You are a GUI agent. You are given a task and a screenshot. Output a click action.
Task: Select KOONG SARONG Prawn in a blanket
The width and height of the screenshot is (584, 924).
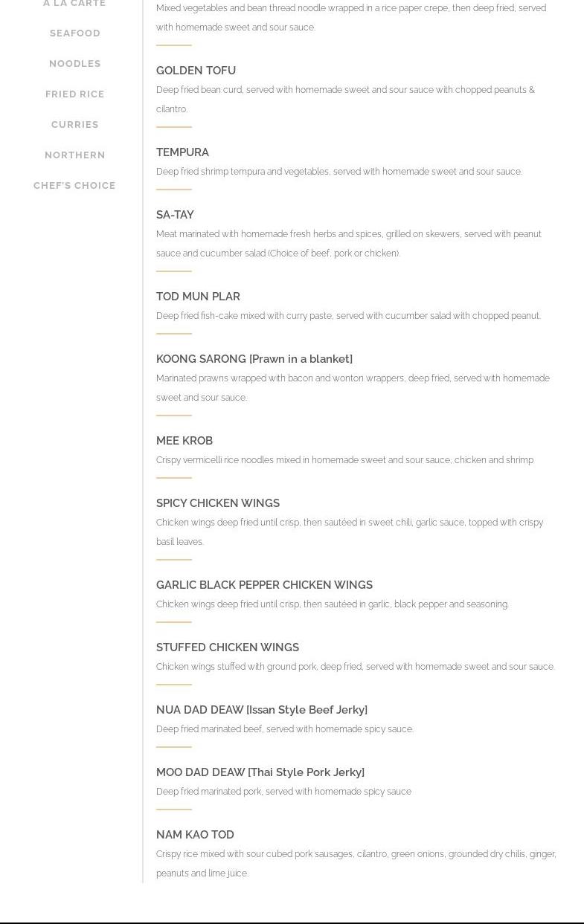click(254, 359)
